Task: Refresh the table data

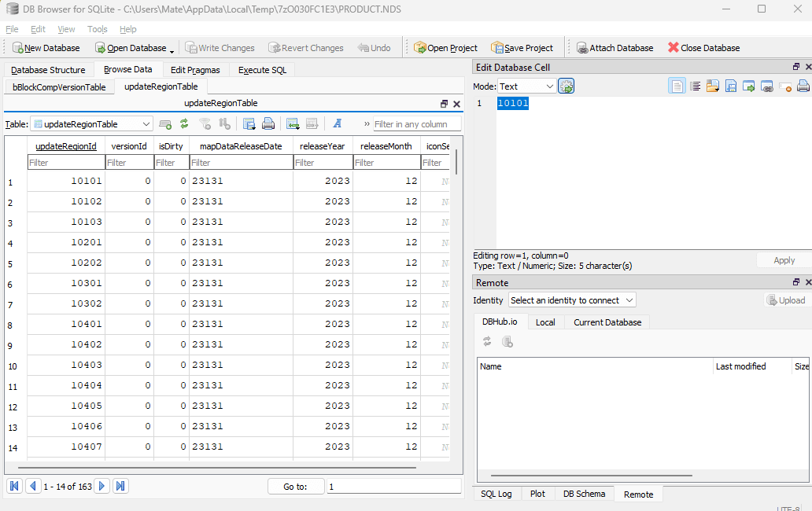Action: [184, 123]
